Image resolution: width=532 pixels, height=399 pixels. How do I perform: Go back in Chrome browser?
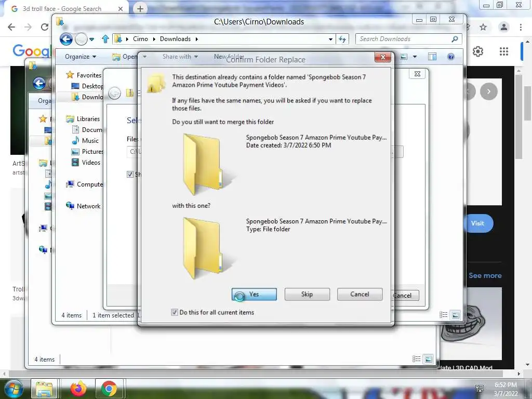click(x=11, y=27)
